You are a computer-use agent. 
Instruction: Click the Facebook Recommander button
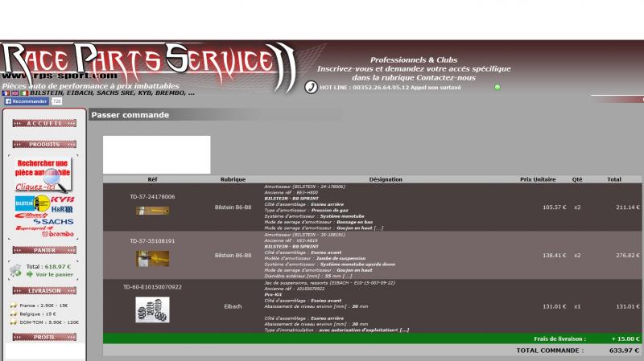point(27,101)
